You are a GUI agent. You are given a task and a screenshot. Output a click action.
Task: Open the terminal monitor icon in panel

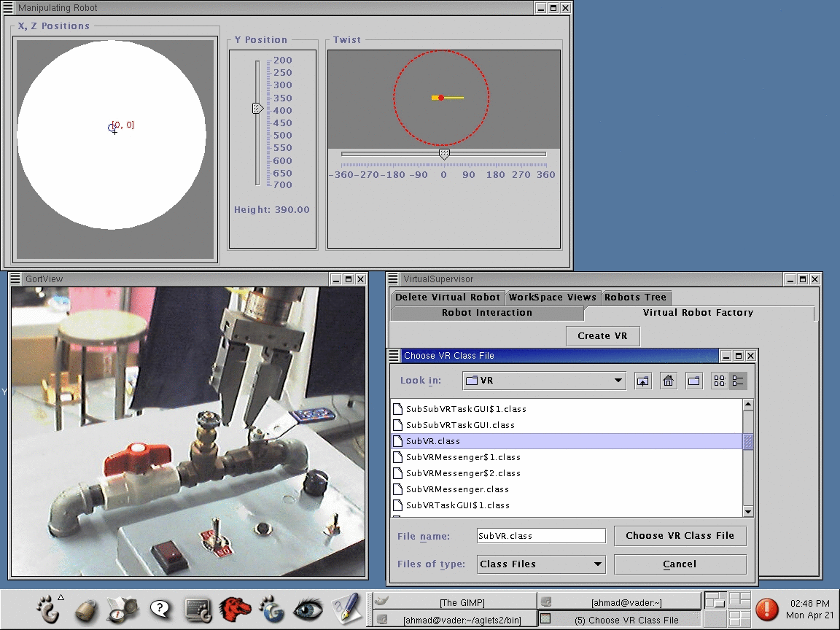198,609
